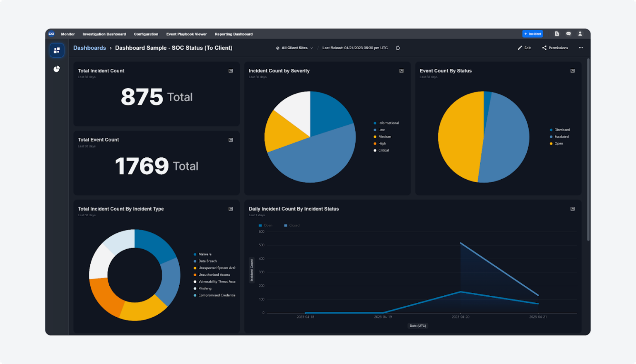Expand the Total Incident Count widget

click(x=230, y=70)
